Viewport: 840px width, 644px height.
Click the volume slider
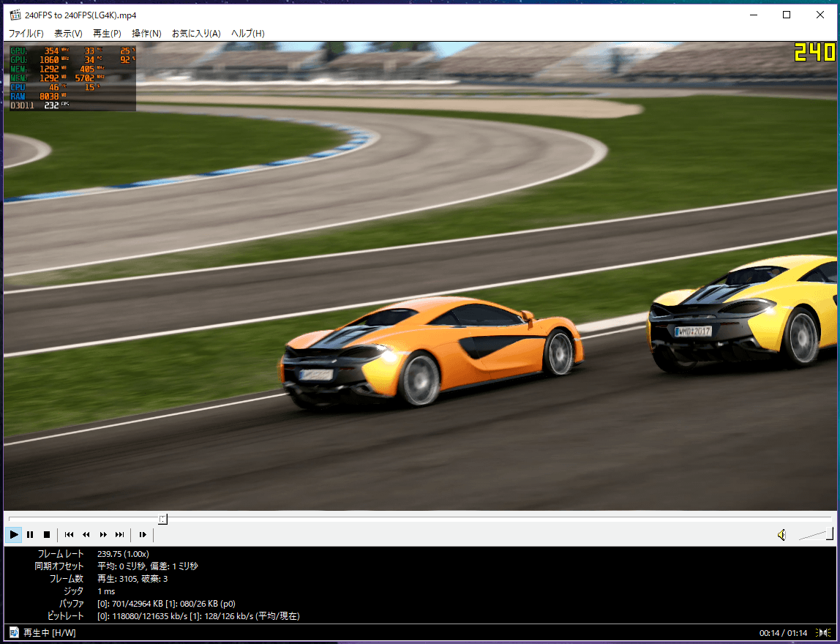[816, 533]
